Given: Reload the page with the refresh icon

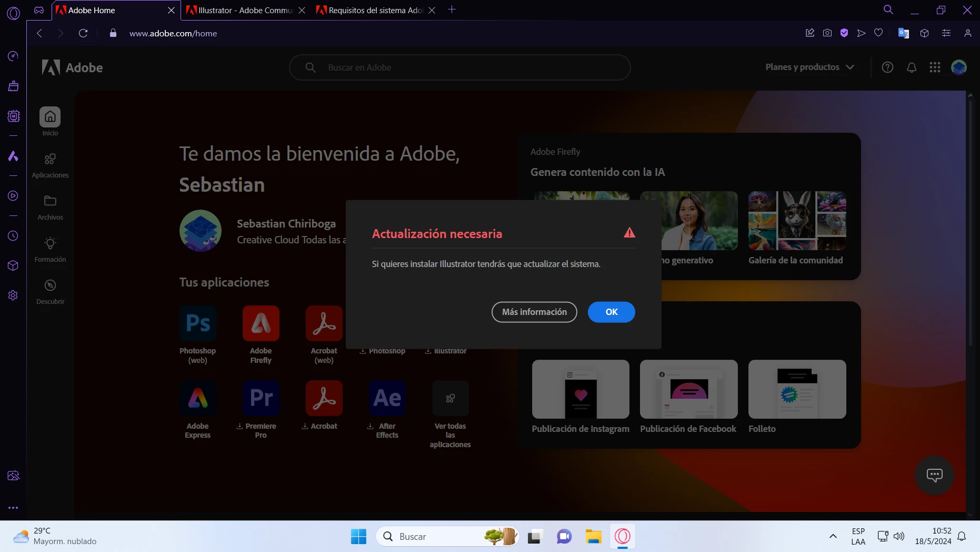Looking at the screenshot, I should tap(83, 33).
